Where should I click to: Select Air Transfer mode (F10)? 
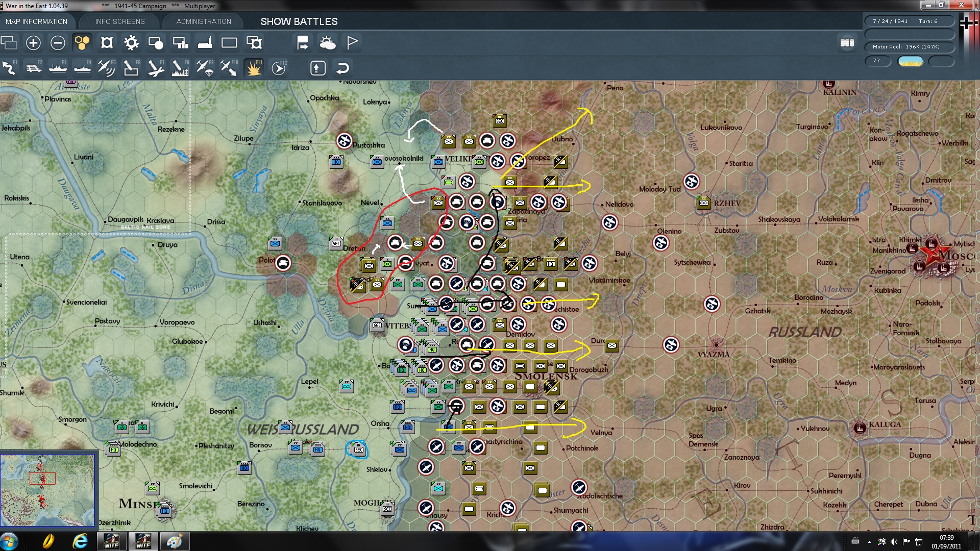[x=229, y=68]
